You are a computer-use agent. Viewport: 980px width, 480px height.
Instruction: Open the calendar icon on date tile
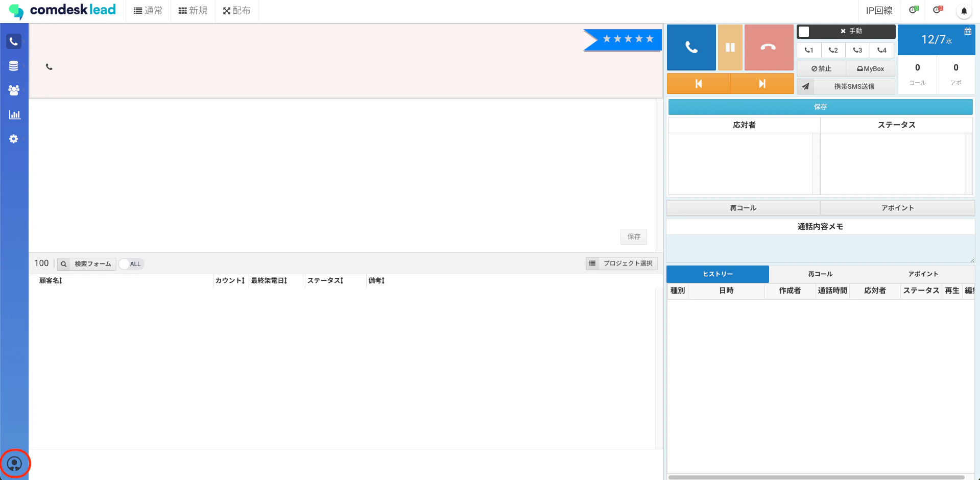pyautogui.click(x=968, y=31)
